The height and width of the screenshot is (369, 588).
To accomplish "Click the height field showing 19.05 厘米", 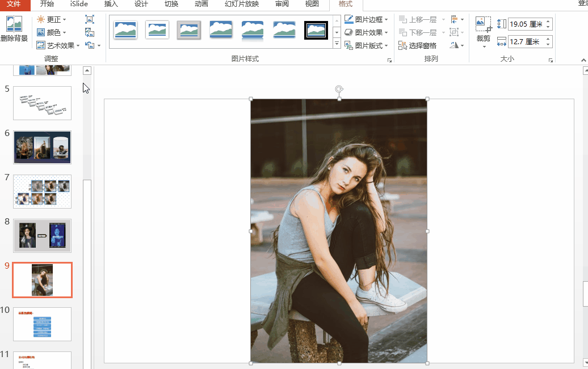I will (526, 24).
